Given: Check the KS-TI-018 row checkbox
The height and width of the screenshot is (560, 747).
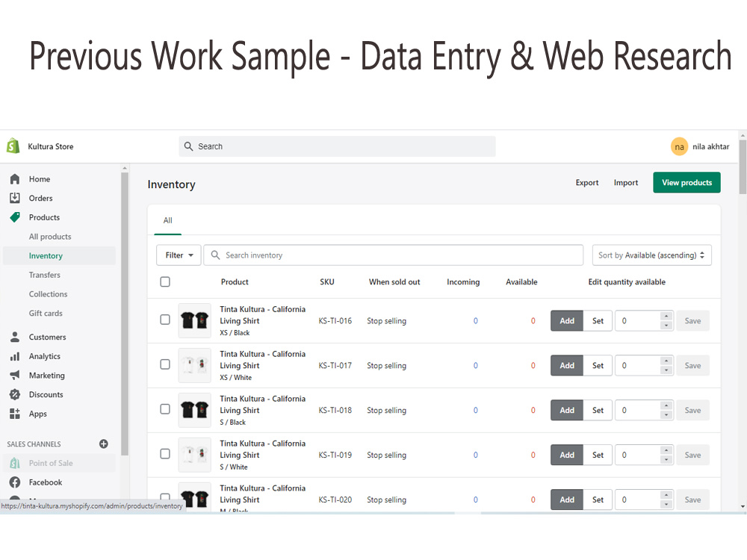Looking at the screenshot, I should pos(165,409).
